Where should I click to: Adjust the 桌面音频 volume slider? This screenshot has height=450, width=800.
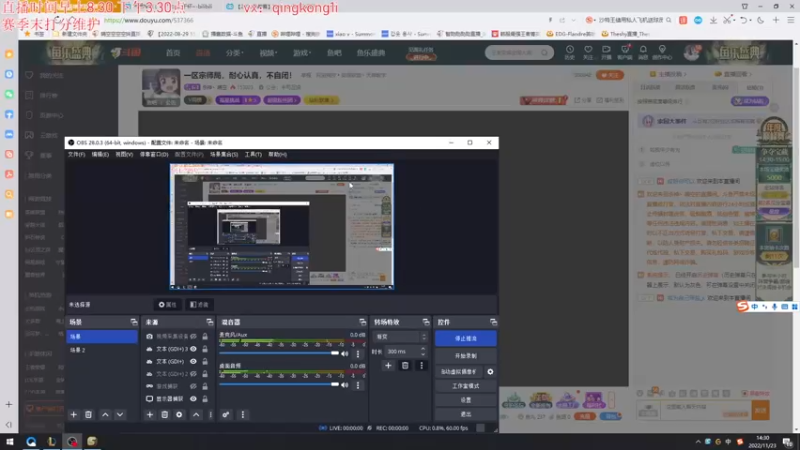click(x=280, y=384)
